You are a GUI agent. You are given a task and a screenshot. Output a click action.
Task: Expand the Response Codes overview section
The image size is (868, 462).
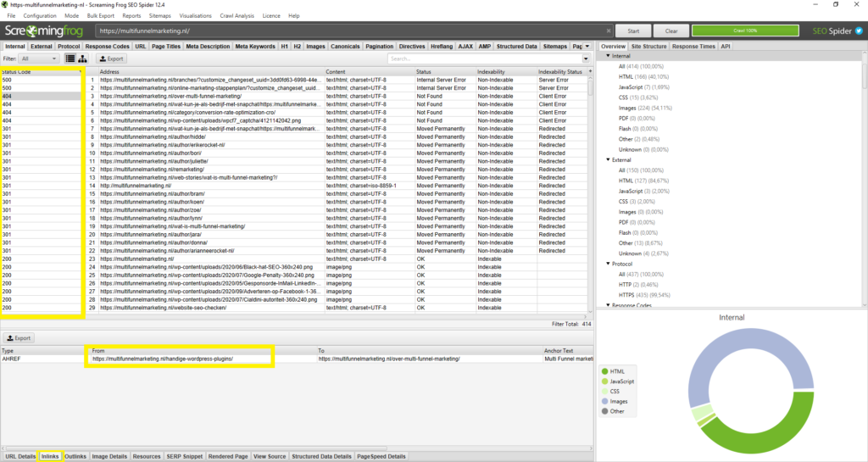point(608,305)
